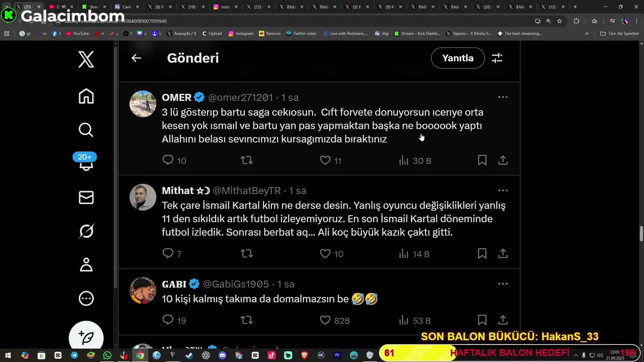Open the messages envelope icon
644x362 pixels.
pos(86,197)
